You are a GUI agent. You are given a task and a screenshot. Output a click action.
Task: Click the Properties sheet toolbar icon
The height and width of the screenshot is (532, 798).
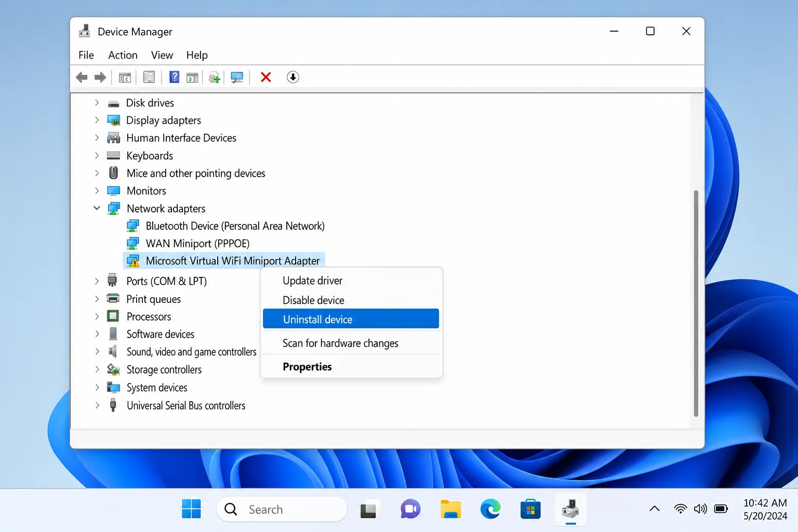point(149,77)
